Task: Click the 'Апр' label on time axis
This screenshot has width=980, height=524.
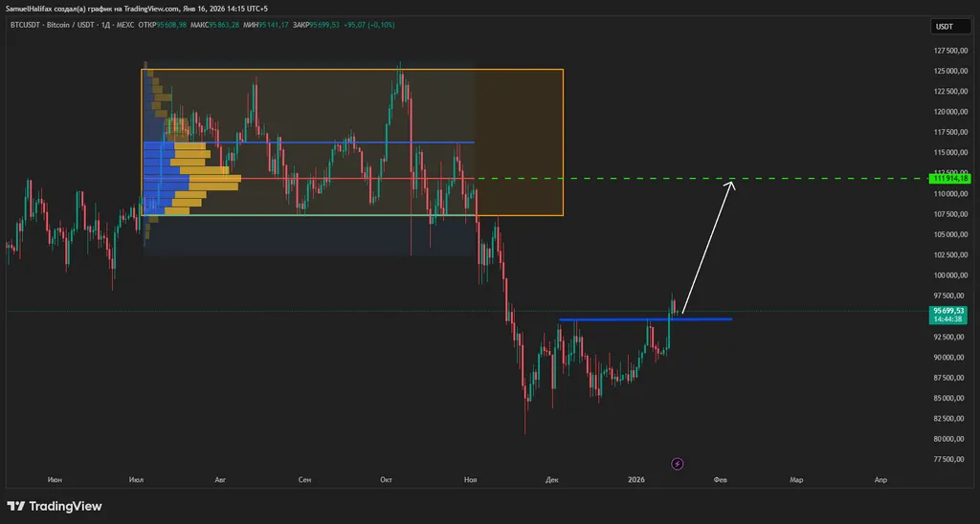Action: click(x=881, y=478)
